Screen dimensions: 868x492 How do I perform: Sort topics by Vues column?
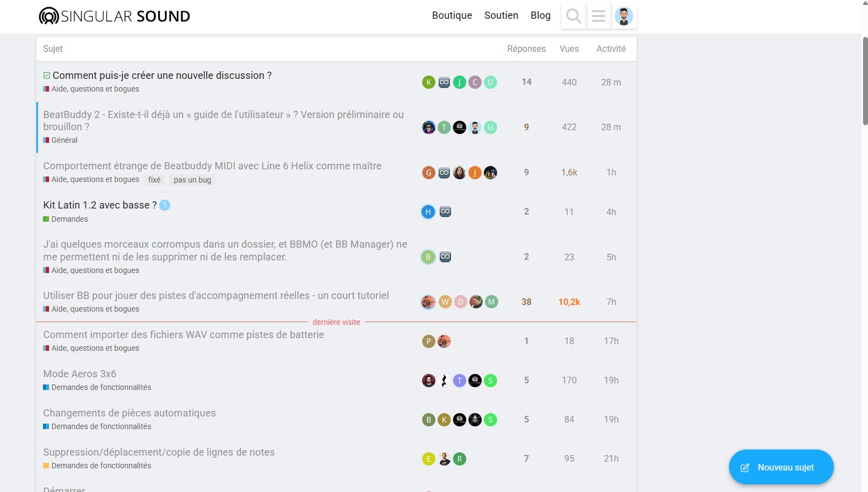(569, 49)
